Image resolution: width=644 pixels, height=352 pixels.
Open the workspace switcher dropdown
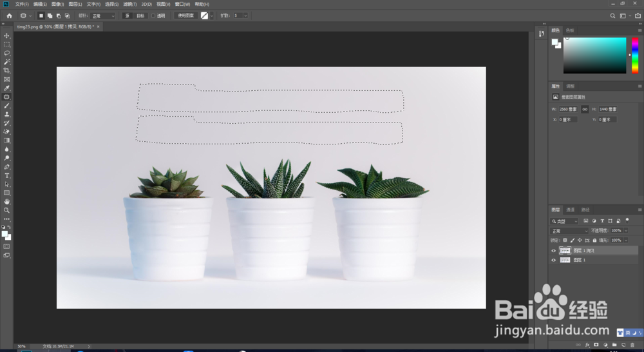click(625, 15)
